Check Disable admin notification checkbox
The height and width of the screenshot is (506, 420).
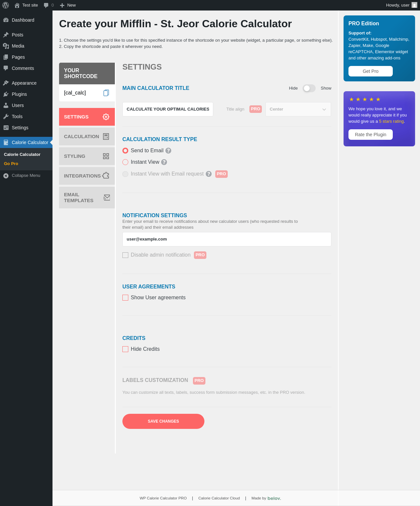tap(125, 255)
